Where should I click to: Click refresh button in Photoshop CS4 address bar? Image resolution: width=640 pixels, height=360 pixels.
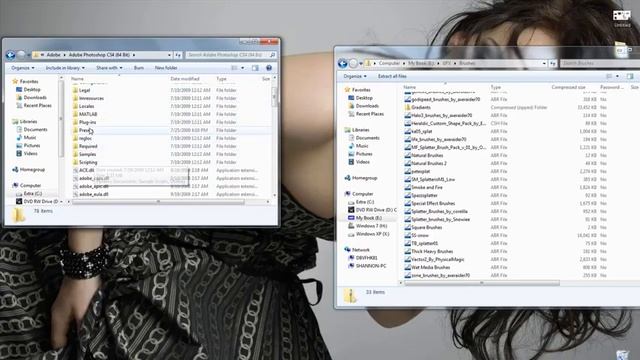[178, 55]
